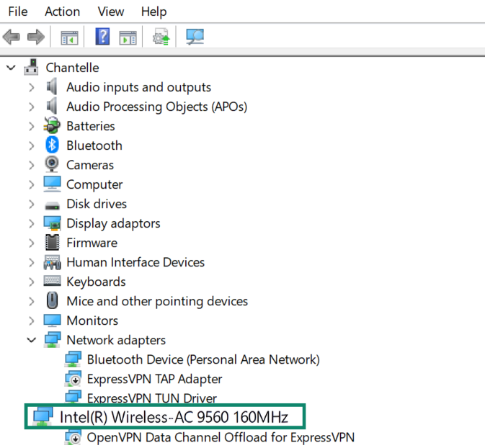Click the Network adapters icon
Screen dimensions: 485x448
[x=52, y=340]
